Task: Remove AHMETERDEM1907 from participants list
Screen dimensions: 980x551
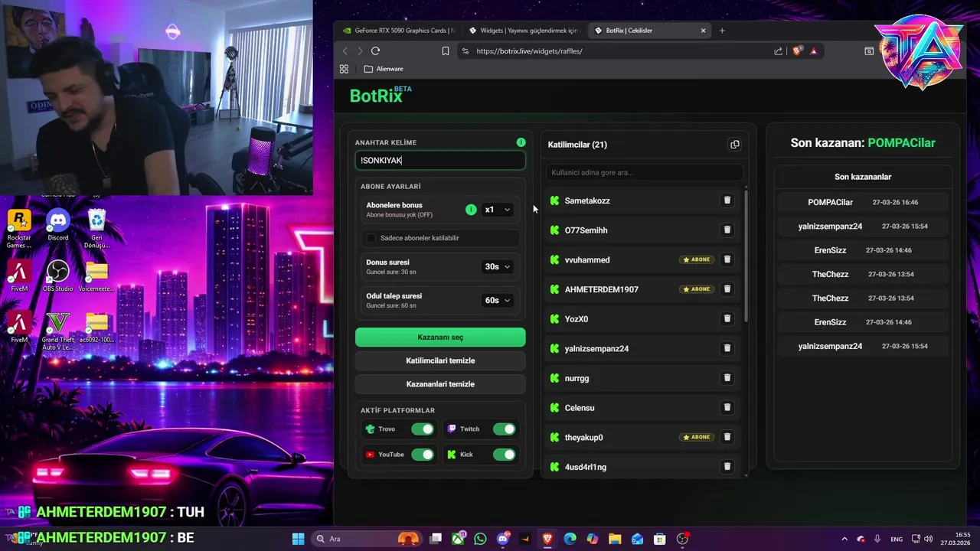Action: pyautogui.click(x=727, y=289)
